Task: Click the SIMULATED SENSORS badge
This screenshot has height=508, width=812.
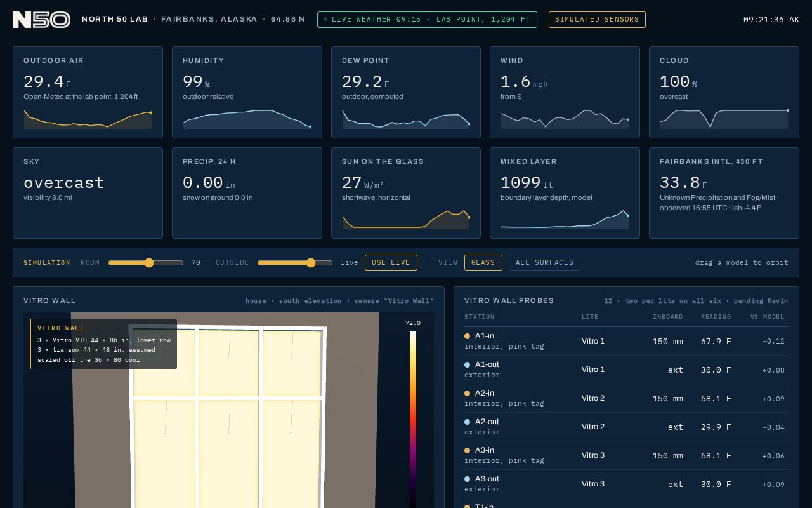Action: (597, 20)
